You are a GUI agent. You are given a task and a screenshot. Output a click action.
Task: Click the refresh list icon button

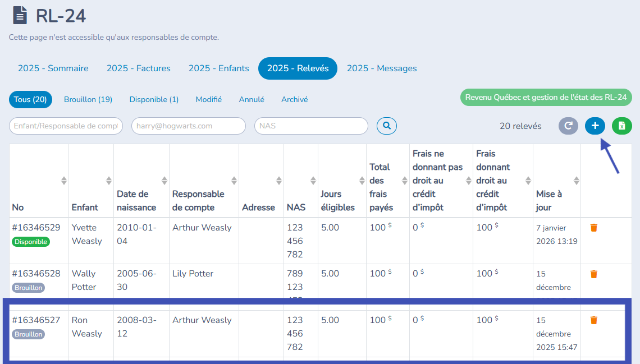(x=568, y=126)
